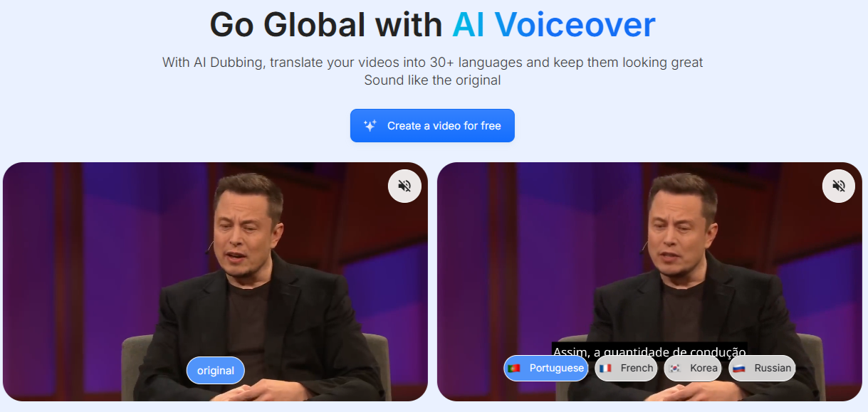868x412 pixels.
Task: Open the original speaker video thumbnail
Action: coord(216,282)
